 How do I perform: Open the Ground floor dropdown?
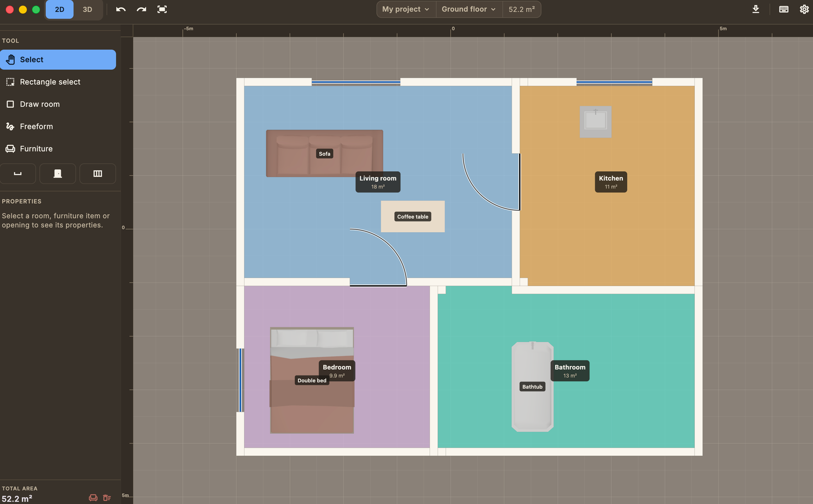point(468,9)
